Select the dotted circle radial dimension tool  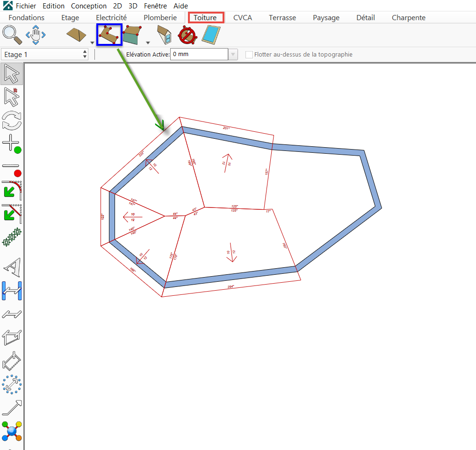[x=12, y=385]
